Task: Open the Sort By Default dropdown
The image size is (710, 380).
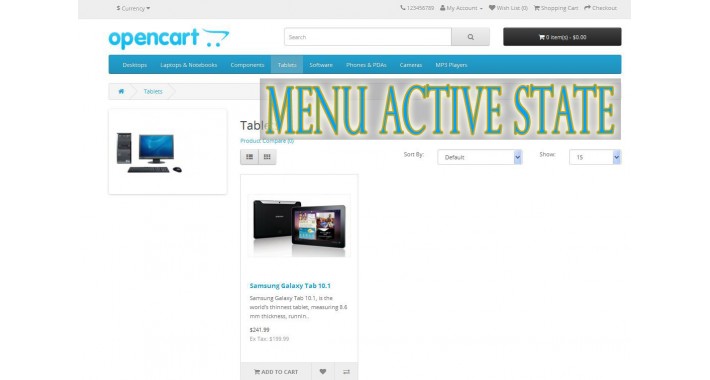Action: [480, 157]
